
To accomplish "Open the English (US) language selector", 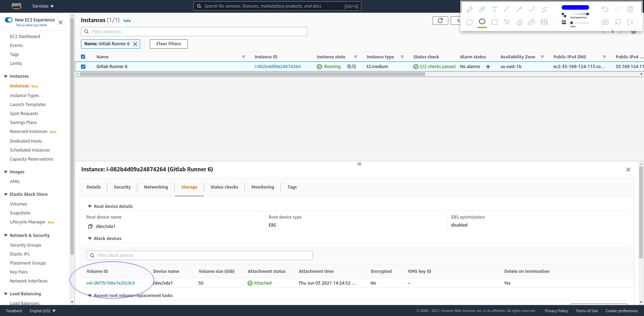I will [x=43, y=311].
